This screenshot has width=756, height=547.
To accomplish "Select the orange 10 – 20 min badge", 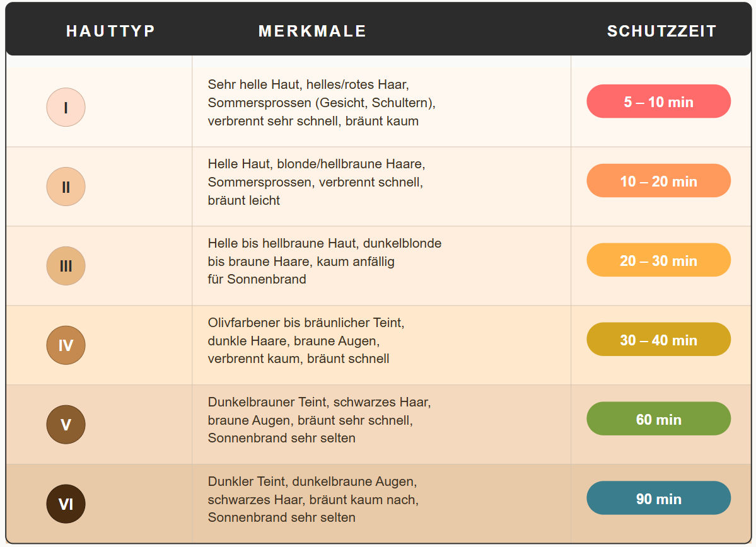I will point(659,181).
